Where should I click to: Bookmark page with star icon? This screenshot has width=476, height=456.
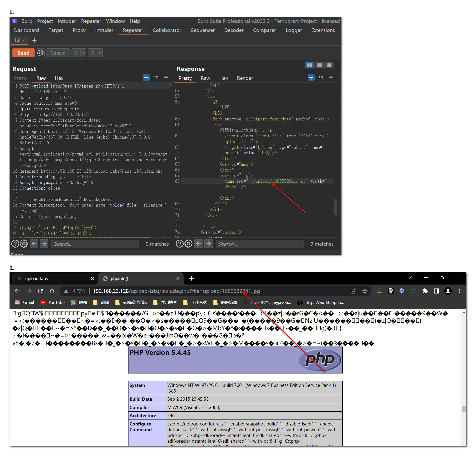click(365, 291)
